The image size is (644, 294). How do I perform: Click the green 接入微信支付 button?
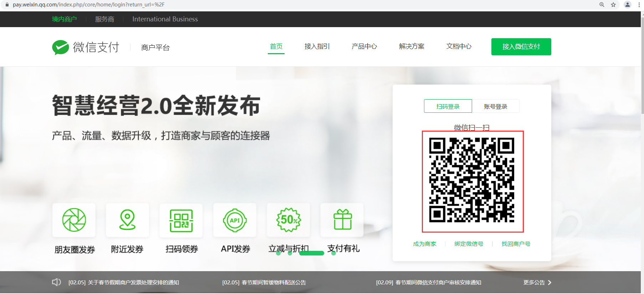click(521, 47)
